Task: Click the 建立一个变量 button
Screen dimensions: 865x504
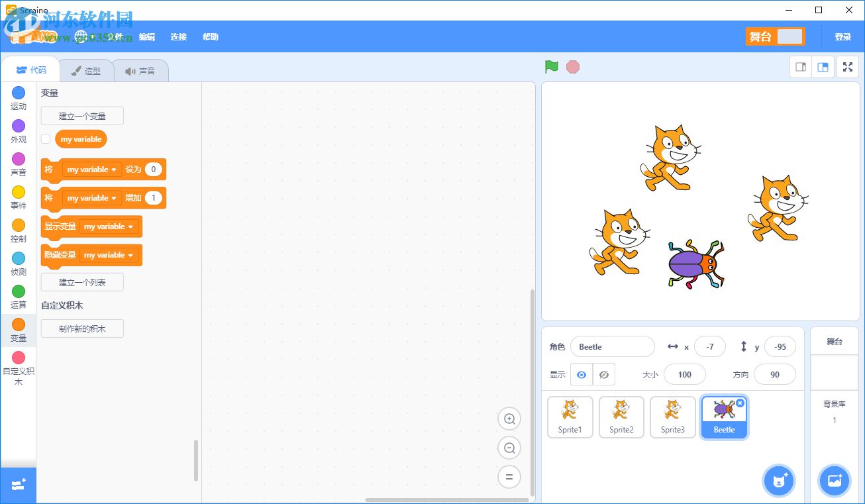Action: point(82,116)
